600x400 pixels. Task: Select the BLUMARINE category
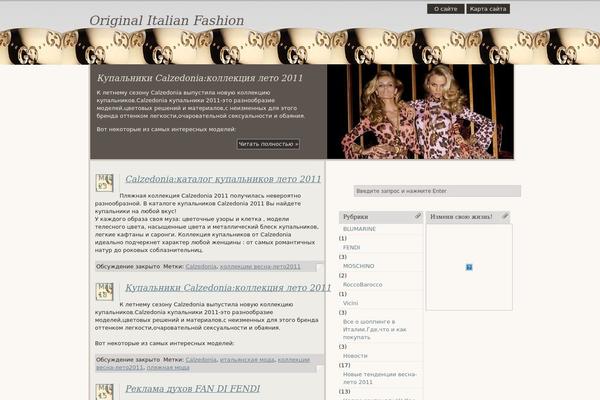(x=359, y=229)
